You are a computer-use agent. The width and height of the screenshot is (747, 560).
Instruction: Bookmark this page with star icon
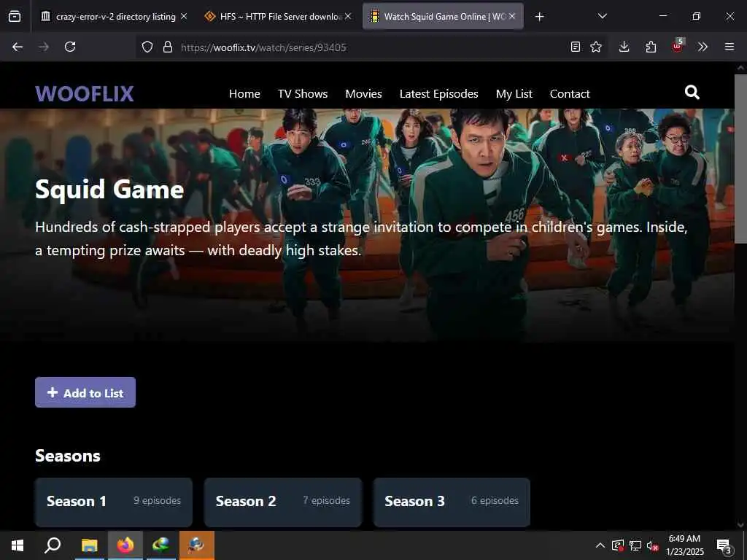596,47
